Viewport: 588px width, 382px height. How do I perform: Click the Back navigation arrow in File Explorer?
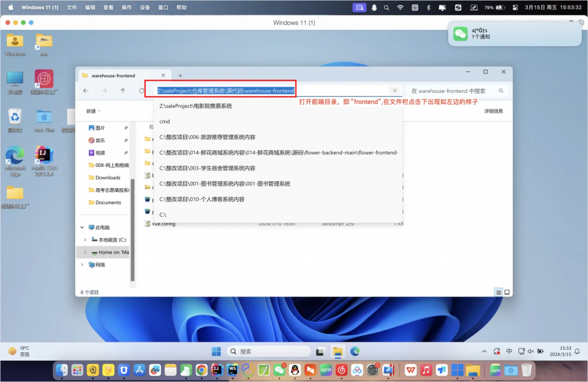pos(85,90)
